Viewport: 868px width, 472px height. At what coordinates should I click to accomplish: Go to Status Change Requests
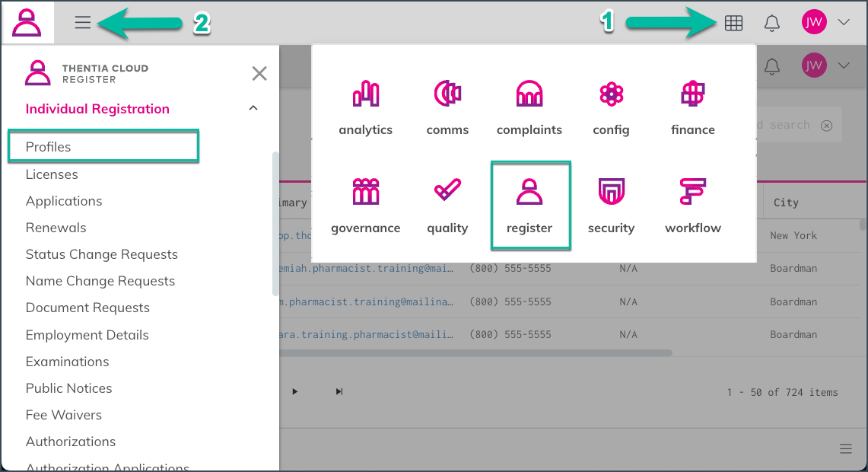point(101,254)
